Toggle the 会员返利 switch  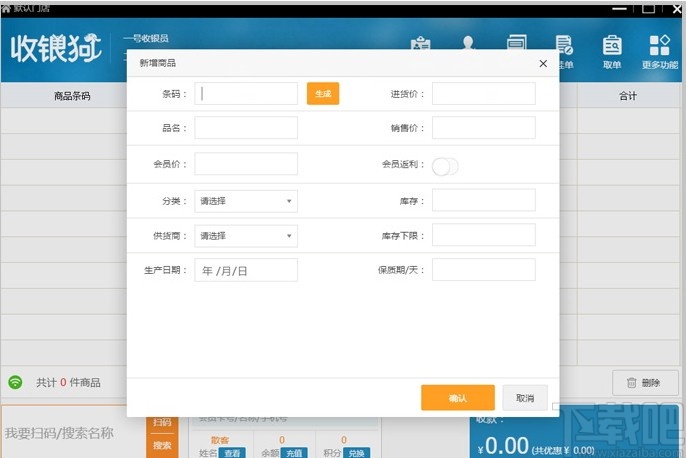tap(445, 167)
